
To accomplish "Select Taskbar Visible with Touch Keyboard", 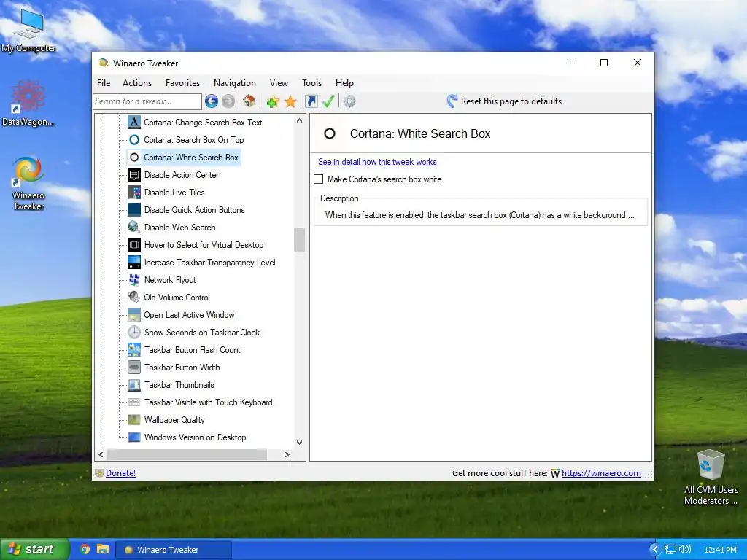I will [208, 402].
